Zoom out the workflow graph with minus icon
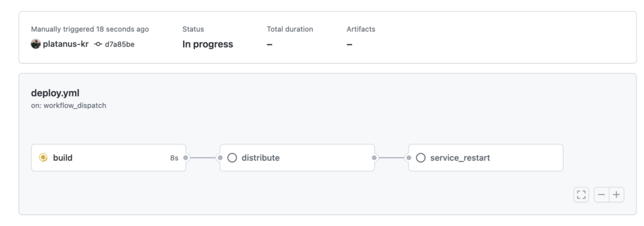644x226 pixels. coord(602,195)
